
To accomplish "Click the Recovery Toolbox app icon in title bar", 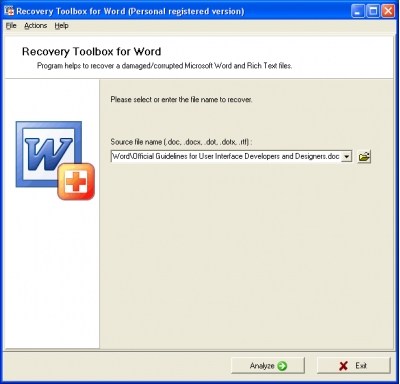I will point(9,11).
